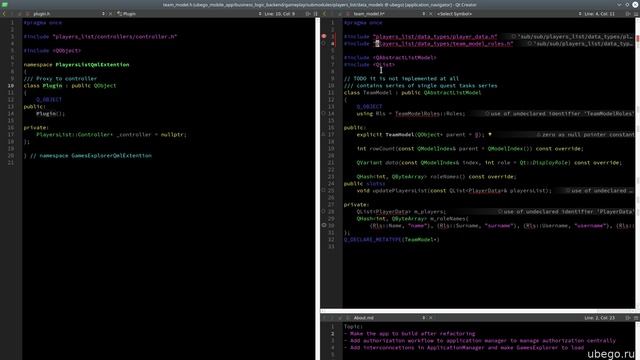640x360 pixels.
Task: Click 'zero as null pointer constant' annotation
Action: (585, 134)
